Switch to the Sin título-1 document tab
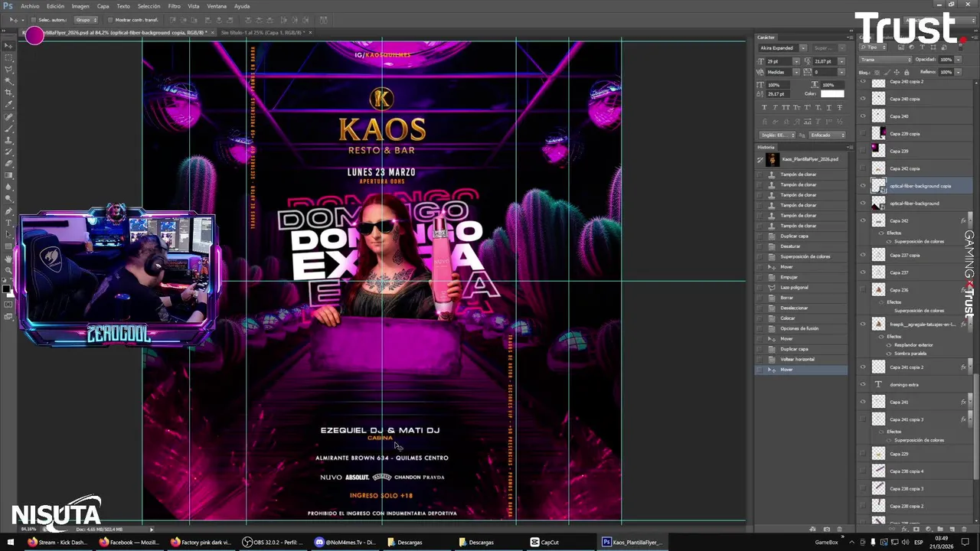Viewport: 980px width, 551px height. point(262,33)
